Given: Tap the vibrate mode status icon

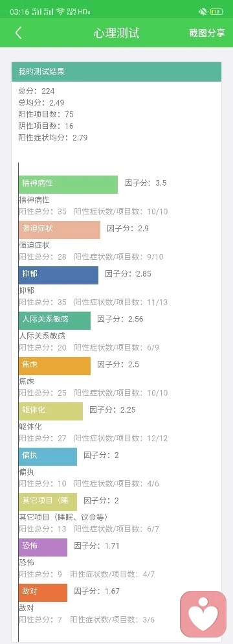Looking at the screenshot, I should [203, 12].
